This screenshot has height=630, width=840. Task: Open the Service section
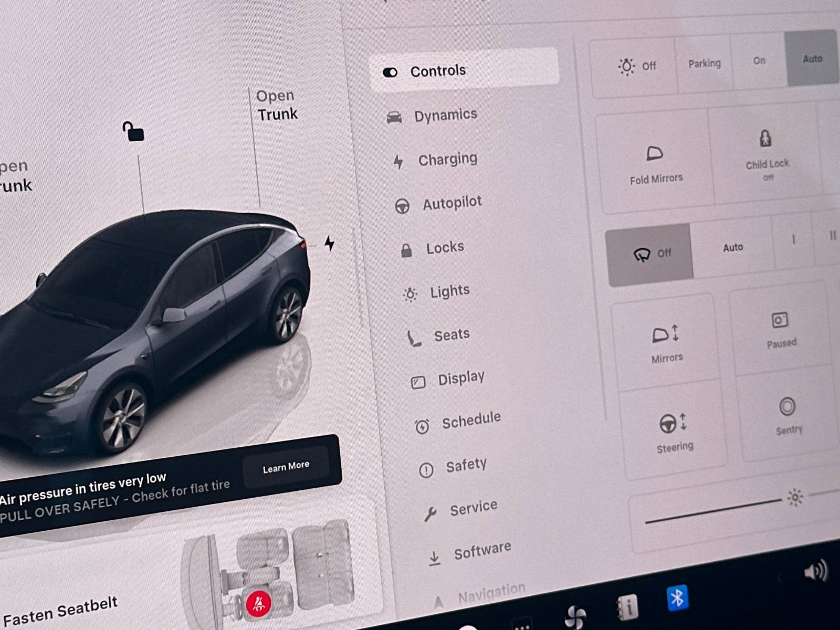[472, 506]
